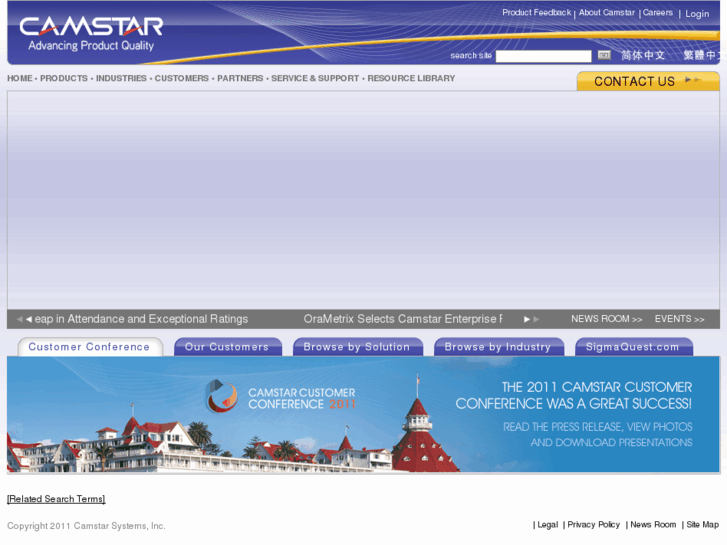This screenshot has width=727, height=545.
Task: Open the Legal footer link
Action: click(x=547, y=525)
